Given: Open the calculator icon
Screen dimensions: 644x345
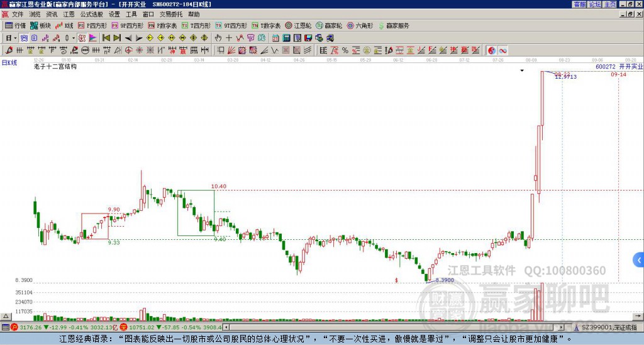Looking at the screenshot, I should pos(286,38).
